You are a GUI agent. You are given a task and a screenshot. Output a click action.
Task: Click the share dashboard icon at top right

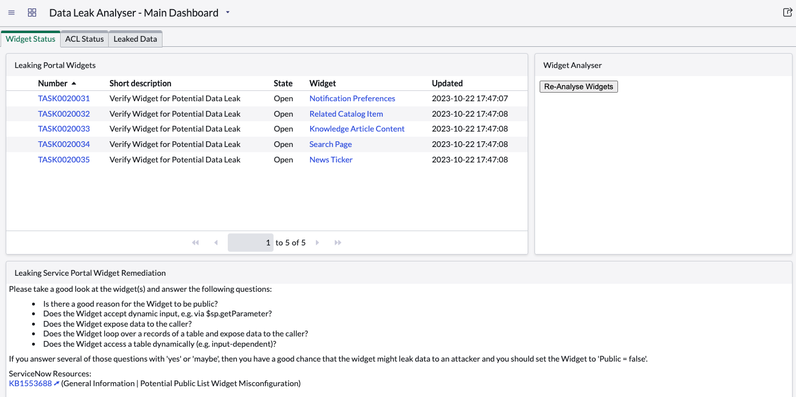(787, 13)
